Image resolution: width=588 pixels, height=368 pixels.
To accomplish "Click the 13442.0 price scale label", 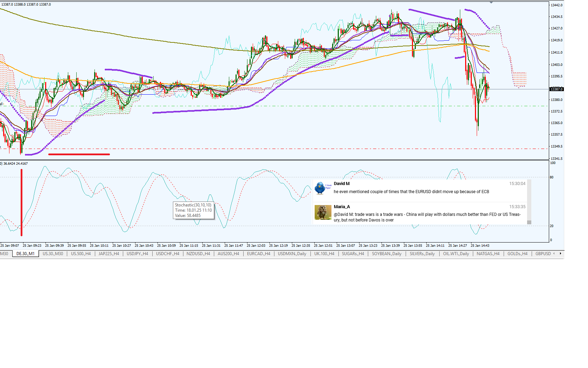I will click(x=556, y=5).
